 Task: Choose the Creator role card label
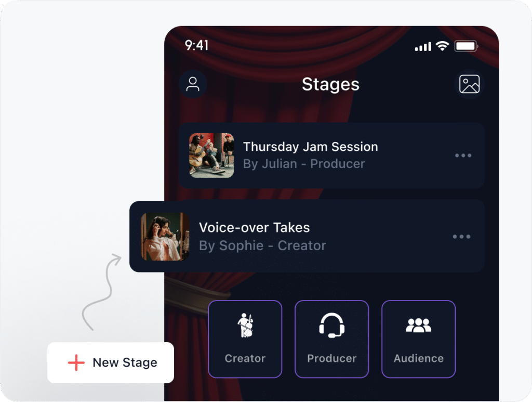(x=245, y=358)
